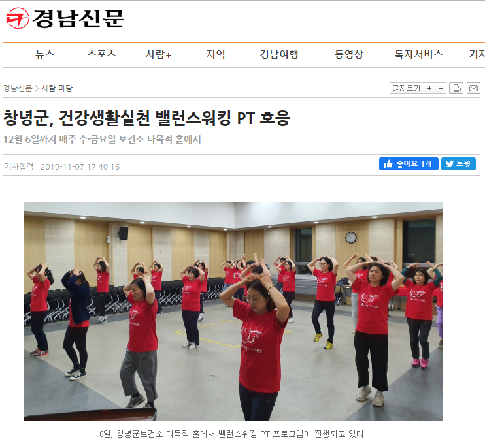
Task: Open the 스포츠 menu
Action: click(101, 54)
